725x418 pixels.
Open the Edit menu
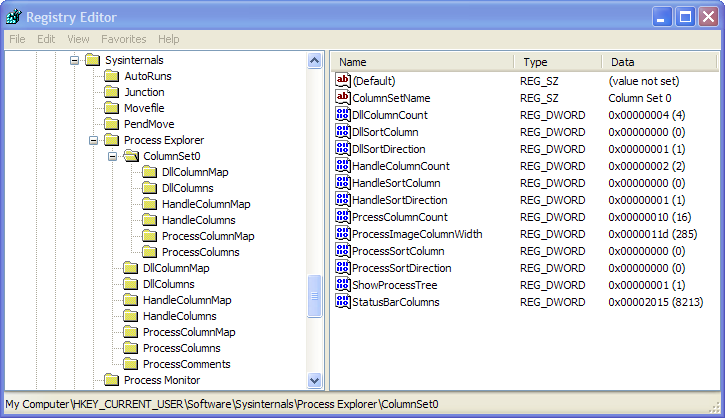(46, 39)
